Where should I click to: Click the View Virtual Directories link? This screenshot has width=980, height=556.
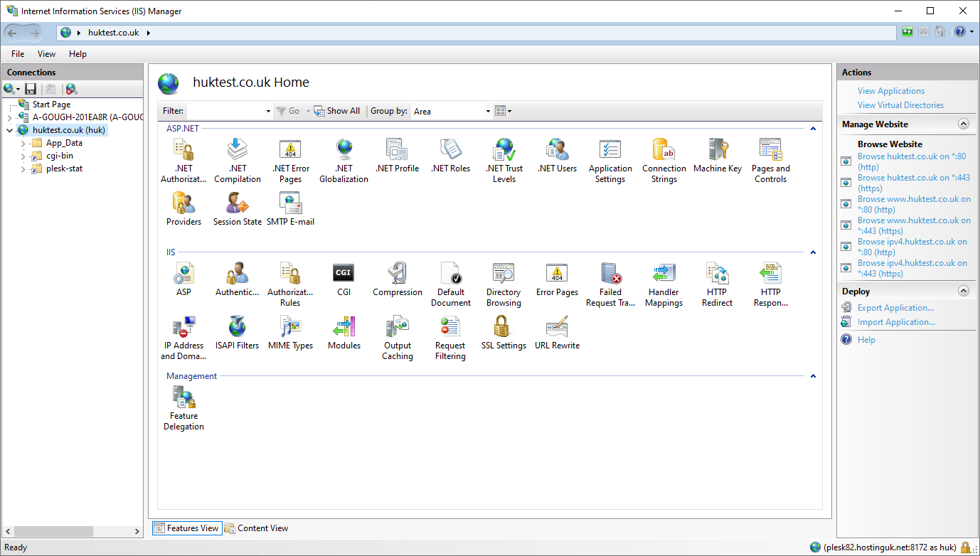click(900, 105)
